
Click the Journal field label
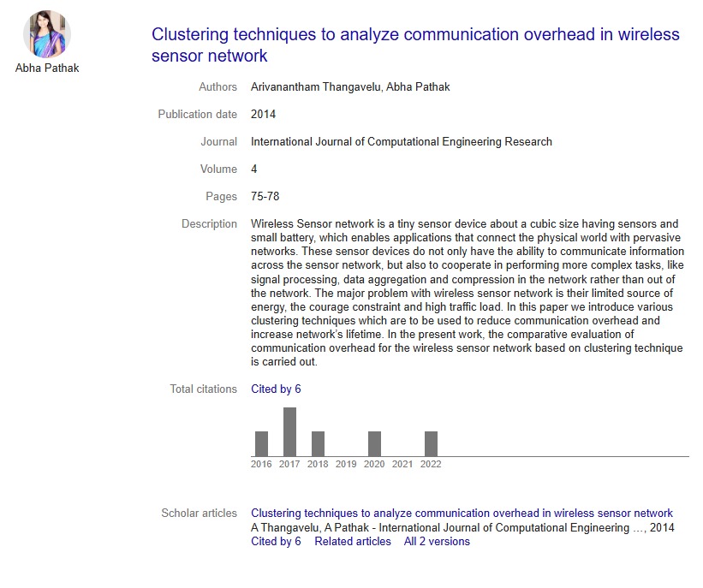click(219, 141)
